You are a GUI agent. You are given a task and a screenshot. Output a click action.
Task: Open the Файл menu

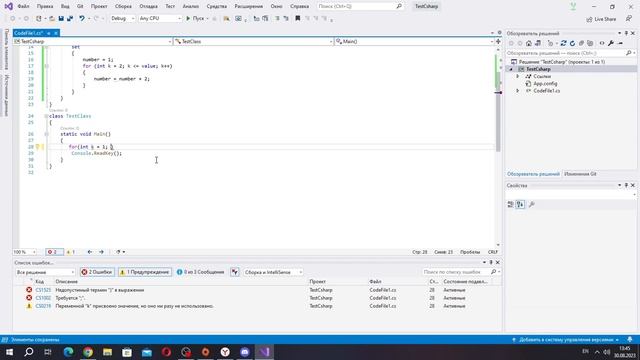(23, 7)
